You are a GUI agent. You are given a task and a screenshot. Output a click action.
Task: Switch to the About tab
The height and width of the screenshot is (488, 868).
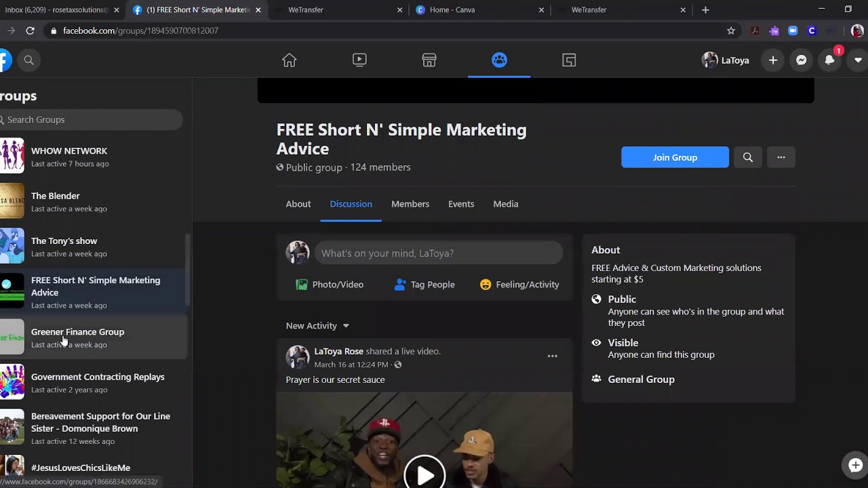tap(298, 204)
